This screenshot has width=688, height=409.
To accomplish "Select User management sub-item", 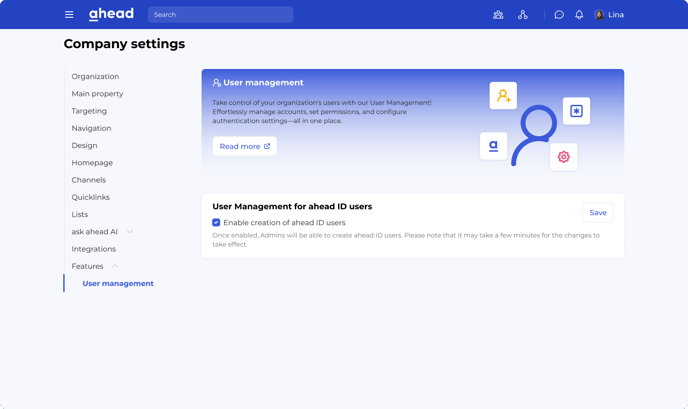I will (x=118, y=283).
